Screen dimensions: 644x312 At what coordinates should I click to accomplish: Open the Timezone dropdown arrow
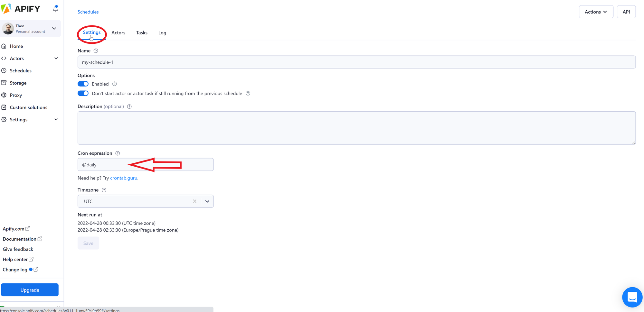coord(207,201)
